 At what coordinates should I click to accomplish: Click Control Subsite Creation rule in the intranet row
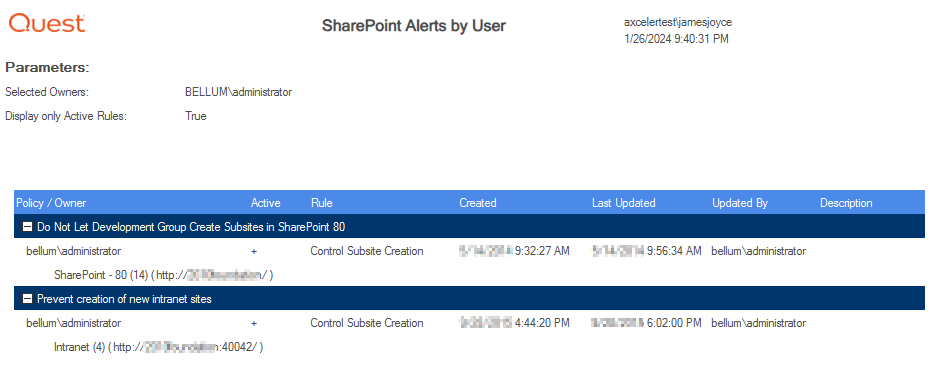(x=367, y=323)
